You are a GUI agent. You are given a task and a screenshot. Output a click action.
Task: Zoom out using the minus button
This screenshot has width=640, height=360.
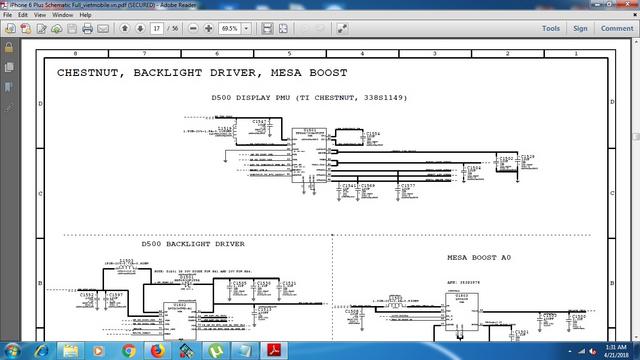point(193,28)
